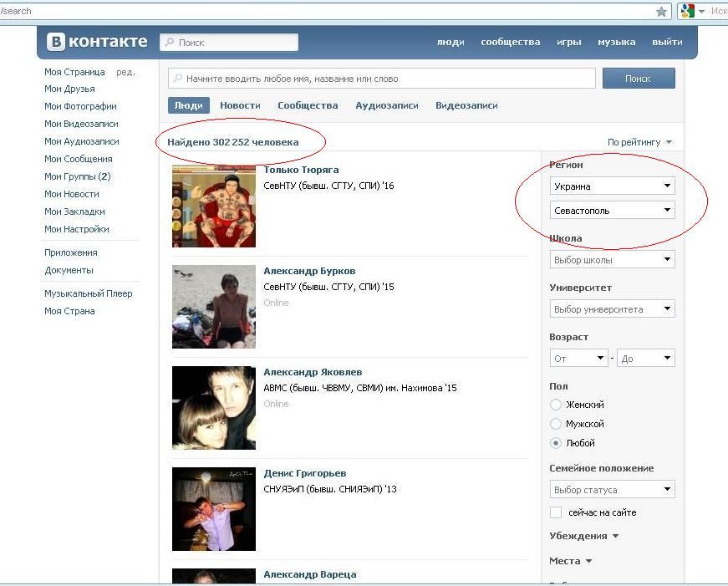The height and width of the screenshot is (586, 728).
Task: Click the Google search engine icon
Action: pos(687,11)
